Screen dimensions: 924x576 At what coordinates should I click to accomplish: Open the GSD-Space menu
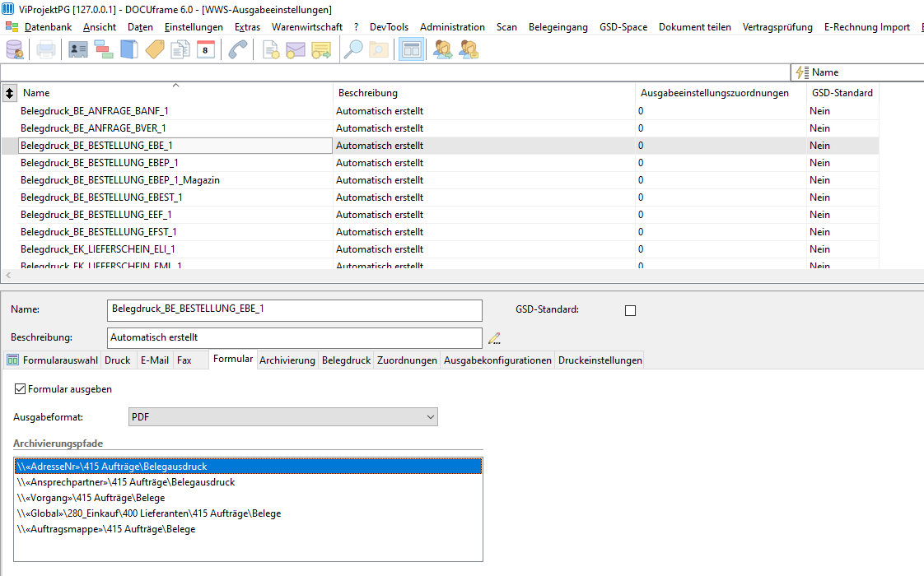click(x=623, y=27)
